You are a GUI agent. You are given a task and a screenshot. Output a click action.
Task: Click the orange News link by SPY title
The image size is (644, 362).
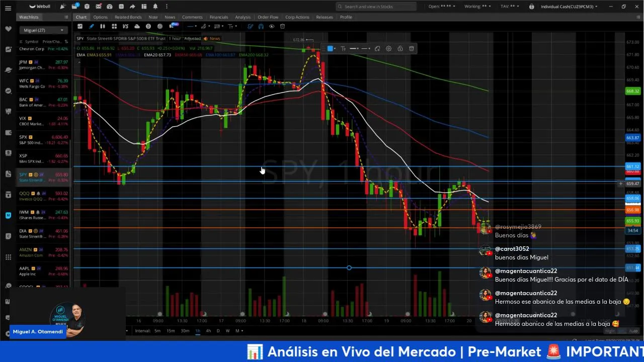pyautogui.click(x=212, y=39)
